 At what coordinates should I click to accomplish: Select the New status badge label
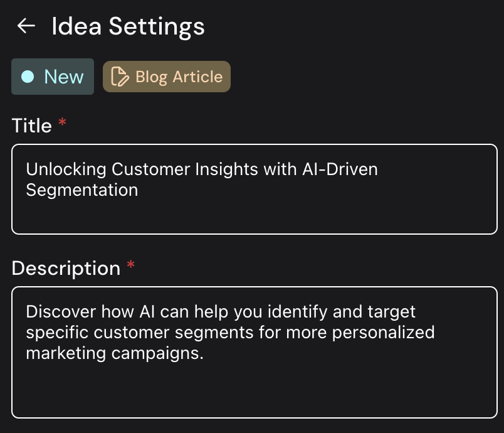tap(63, 77)
